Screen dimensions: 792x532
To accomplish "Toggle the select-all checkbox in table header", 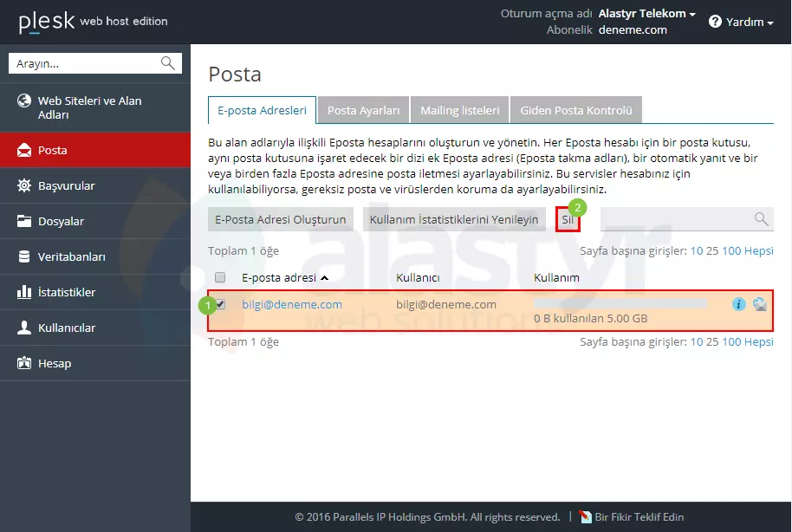I will [x=220, y=277].
